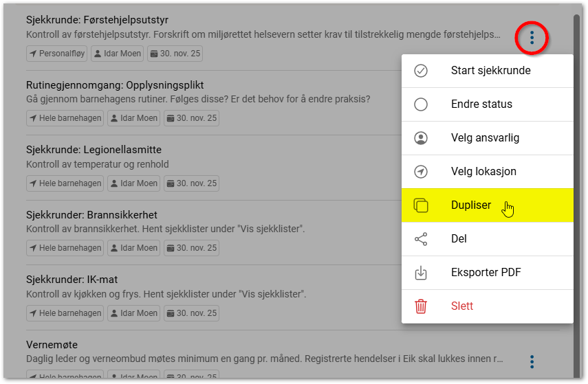
Task: Click the circle icon beside Endre status
Action: pos(421,104)
